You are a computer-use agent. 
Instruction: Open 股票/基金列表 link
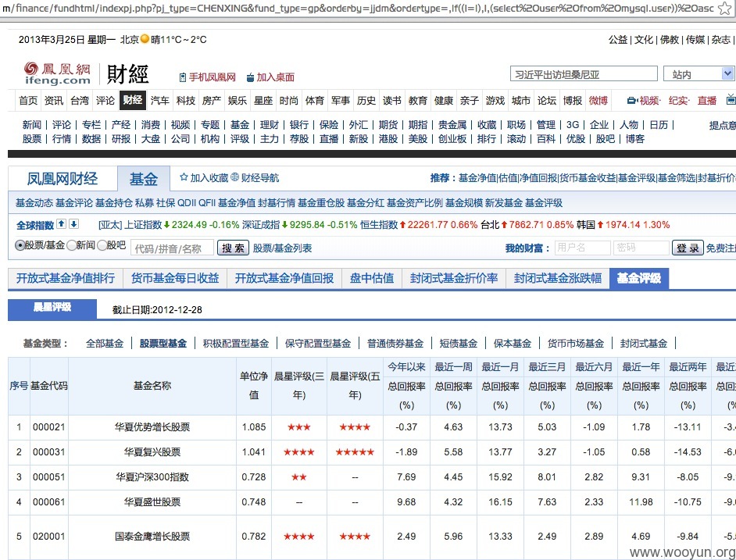tap(282, 248)
